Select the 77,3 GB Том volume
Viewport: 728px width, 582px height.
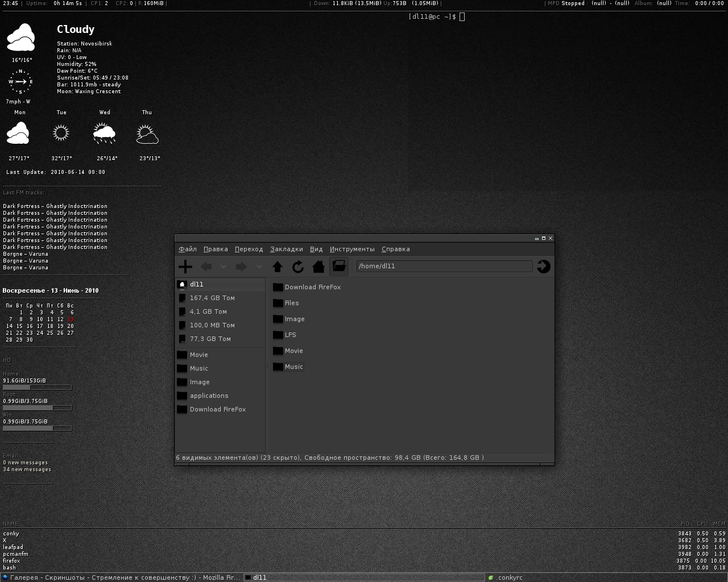[221, 339]
